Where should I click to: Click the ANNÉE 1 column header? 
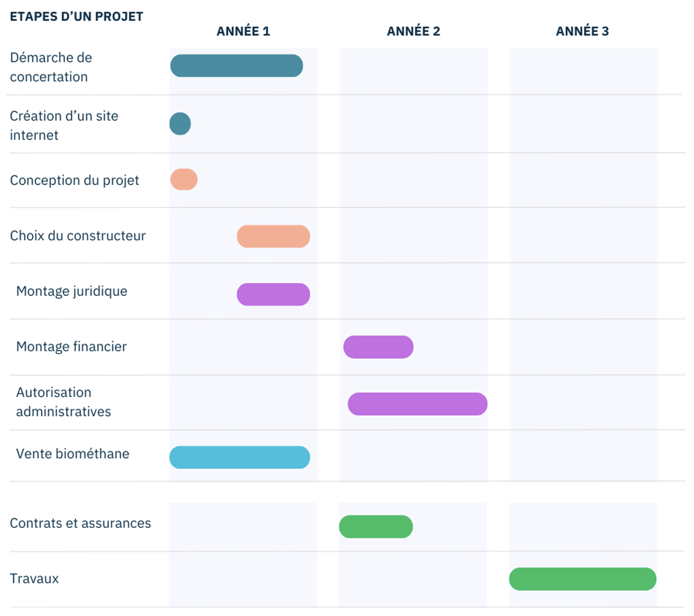[243, 31]
